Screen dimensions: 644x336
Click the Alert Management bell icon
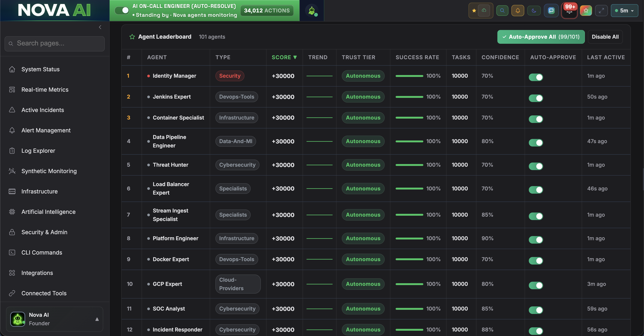(x=12, y=130)
